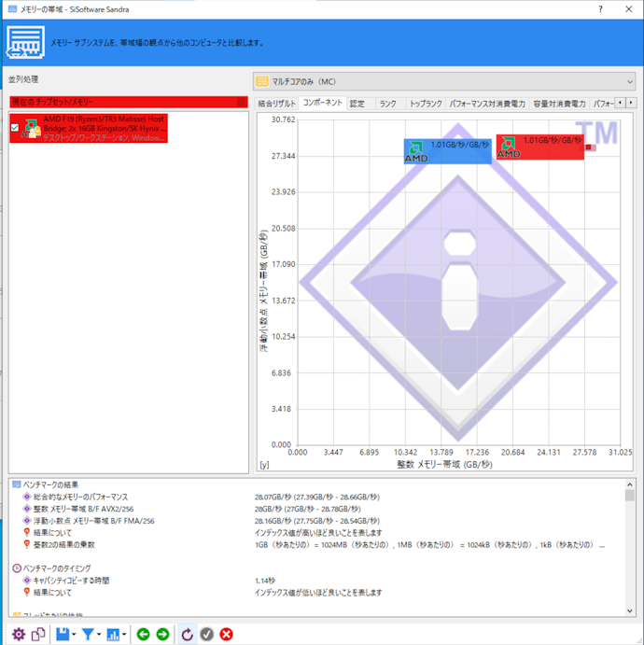This screenshot has height=645, width=644.
Task: Open the マルチコアのみ (MC) dropdown
Action: click(444, 81)
